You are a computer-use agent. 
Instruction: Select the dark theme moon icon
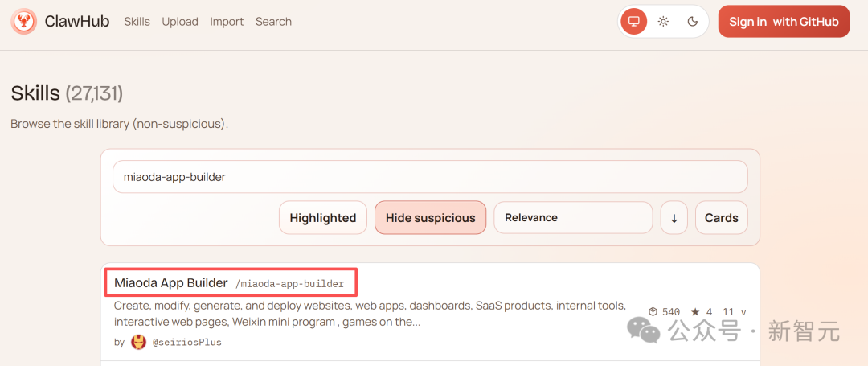[x=693, y=22]
